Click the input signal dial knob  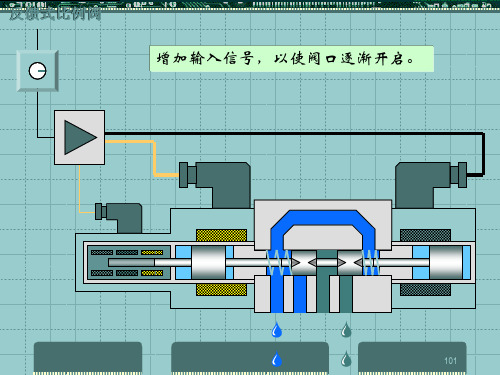(37, 71)
